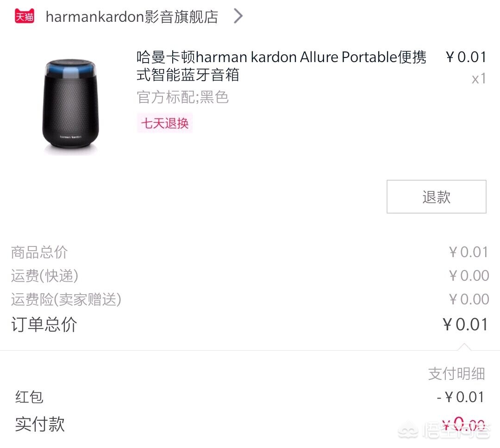The height and width of the screenshot is (448, 500).
Task: Tap the chevron next to the store name
Action: (238, 16)
